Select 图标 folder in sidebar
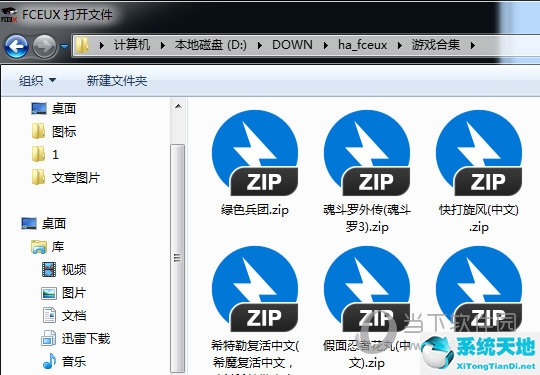This screenshot has height=375, width=540. click(64, 132)
